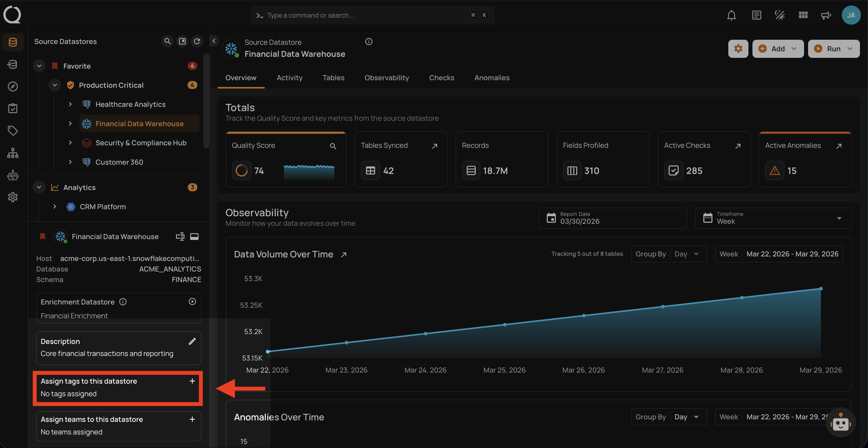Switch to the Anomalies tab

click(x=492, y=78)
